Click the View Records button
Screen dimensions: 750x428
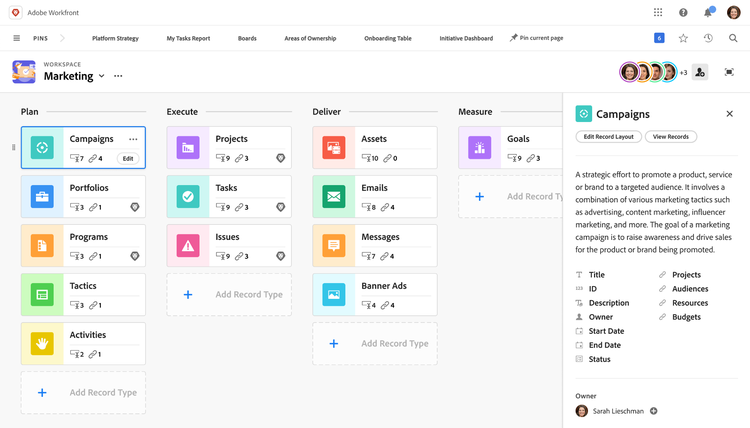click(671, 137)
